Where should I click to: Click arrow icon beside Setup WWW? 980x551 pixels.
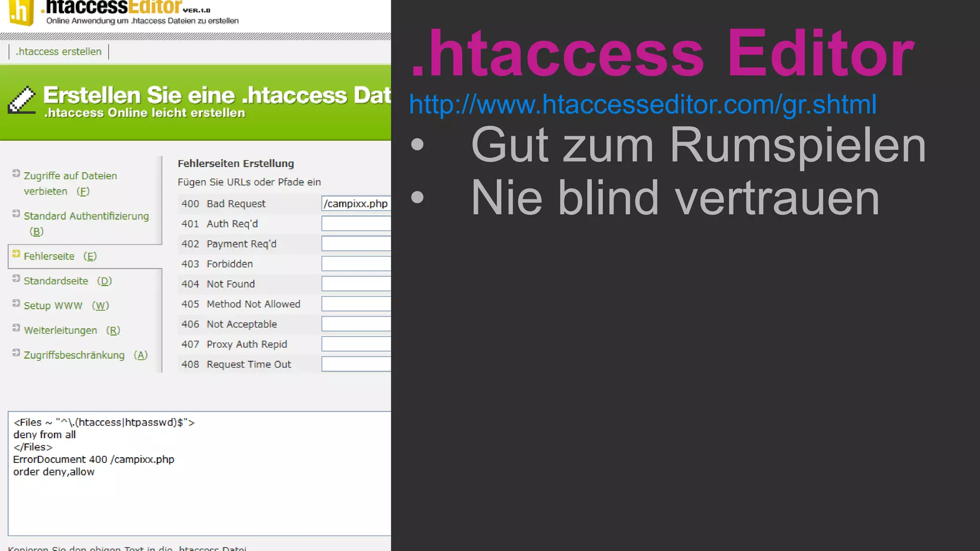[16, 303]
